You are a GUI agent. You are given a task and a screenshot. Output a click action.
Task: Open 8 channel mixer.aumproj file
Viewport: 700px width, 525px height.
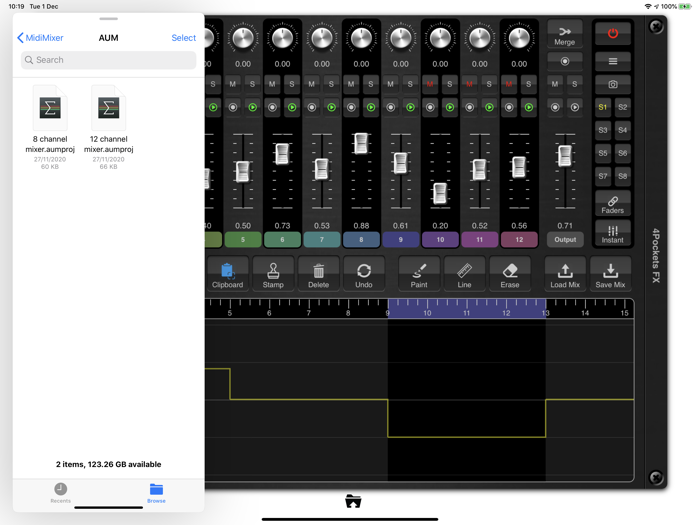tap(50, 128)
